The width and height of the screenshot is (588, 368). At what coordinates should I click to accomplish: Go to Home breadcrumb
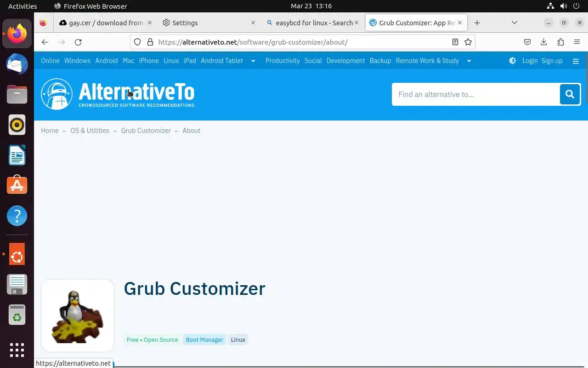tap(50, 131)
